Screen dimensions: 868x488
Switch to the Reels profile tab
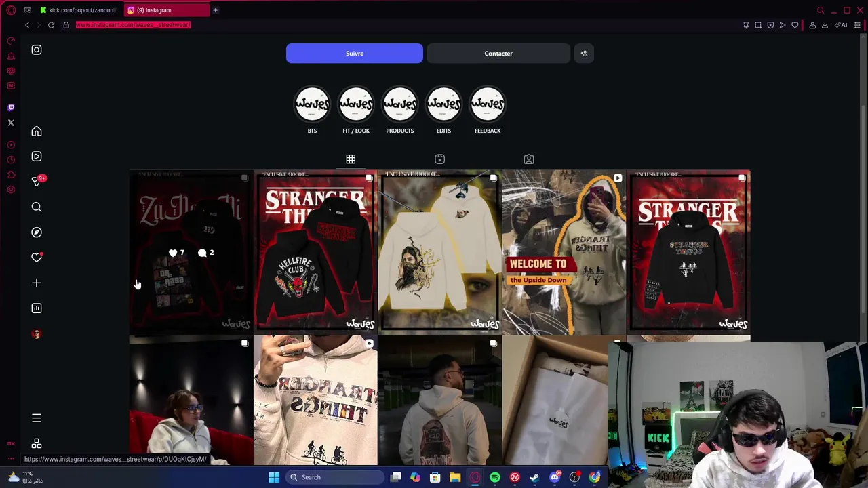pos(439,159)
